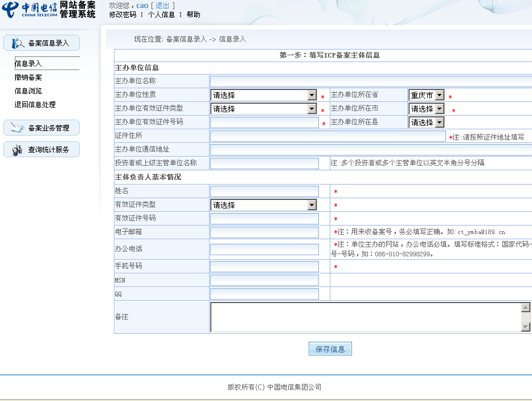Click the 备注 textarea scroll down arrow

coord(526,327)
